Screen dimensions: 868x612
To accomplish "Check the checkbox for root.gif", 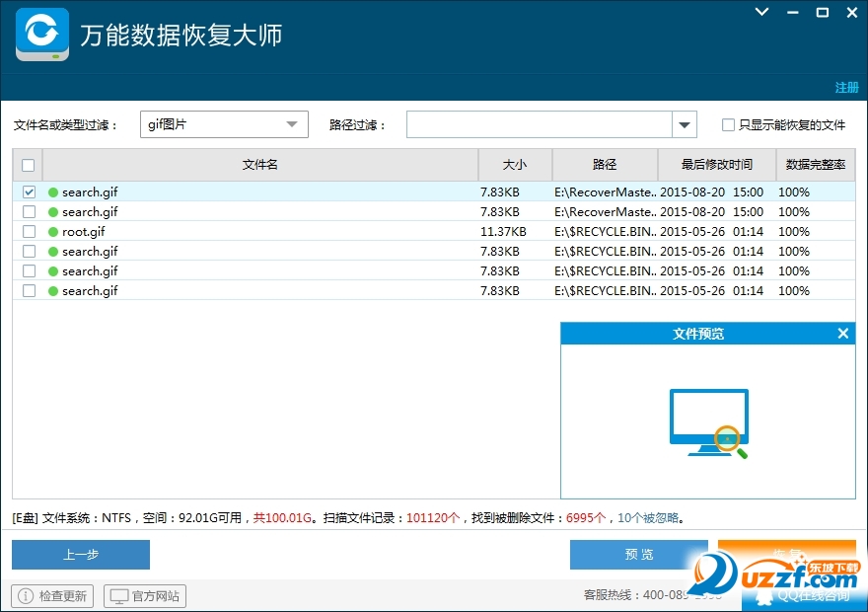I will 29,231.
